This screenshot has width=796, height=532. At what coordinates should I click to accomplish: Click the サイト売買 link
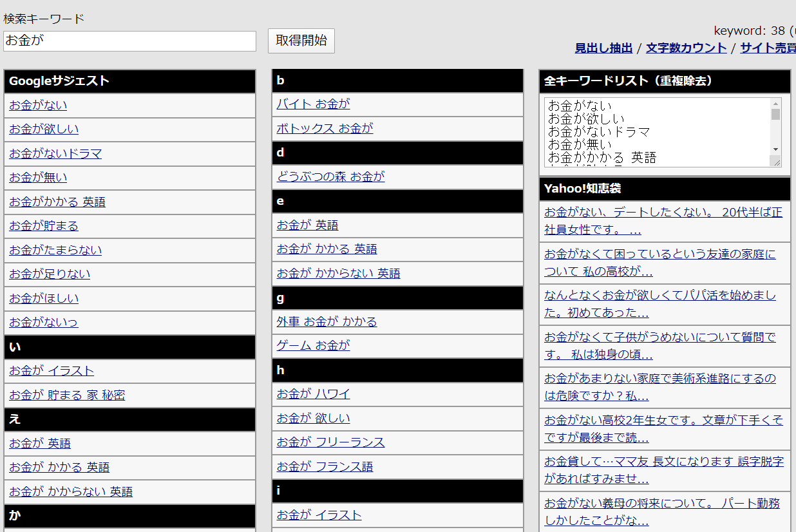[x=768, y=48]
